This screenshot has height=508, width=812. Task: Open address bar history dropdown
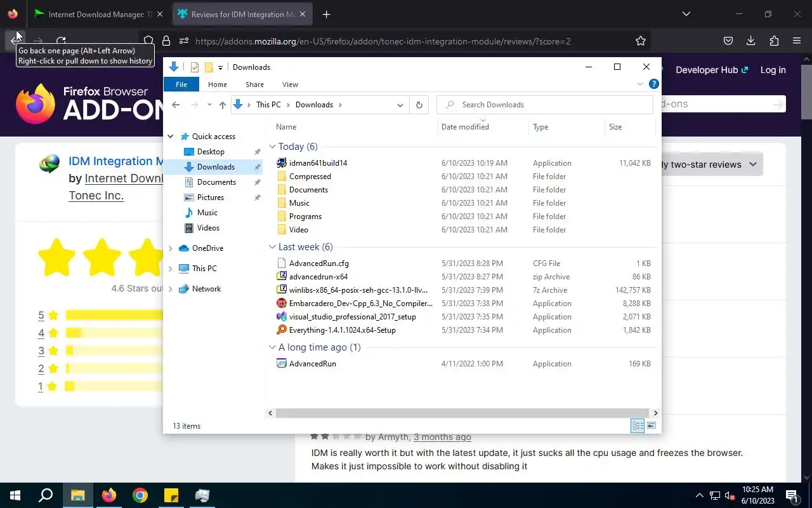tap(400, 105)
